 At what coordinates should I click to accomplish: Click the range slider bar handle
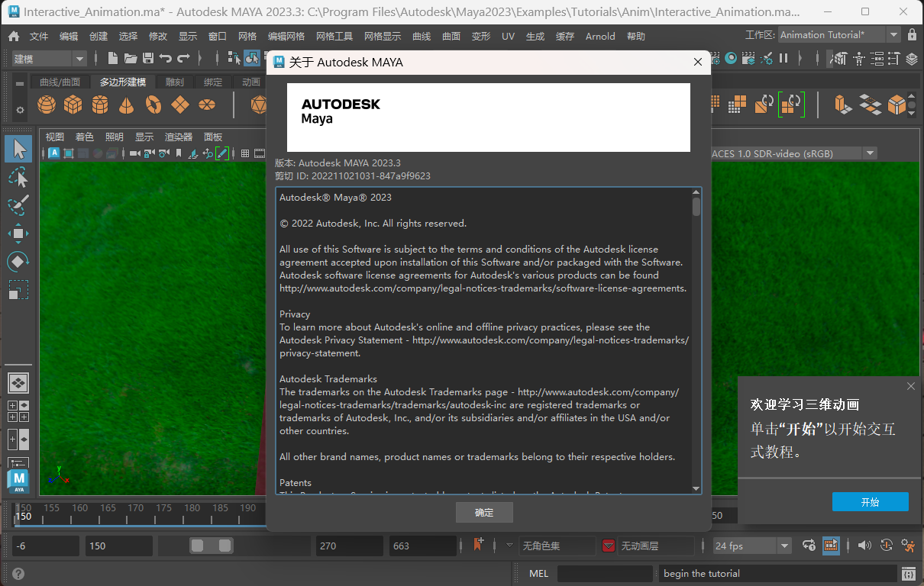tap(212, 546)
